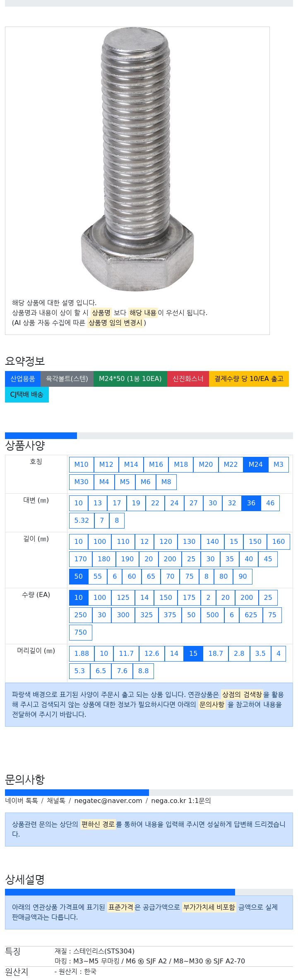
Task: Click the bolt product image
Action: click(x=137, y=160)
